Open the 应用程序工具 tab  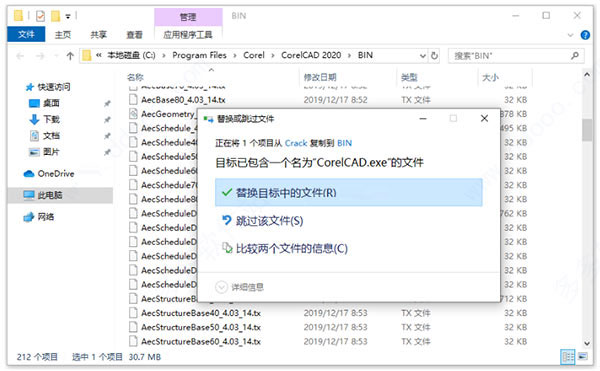(x=188, y=35)
